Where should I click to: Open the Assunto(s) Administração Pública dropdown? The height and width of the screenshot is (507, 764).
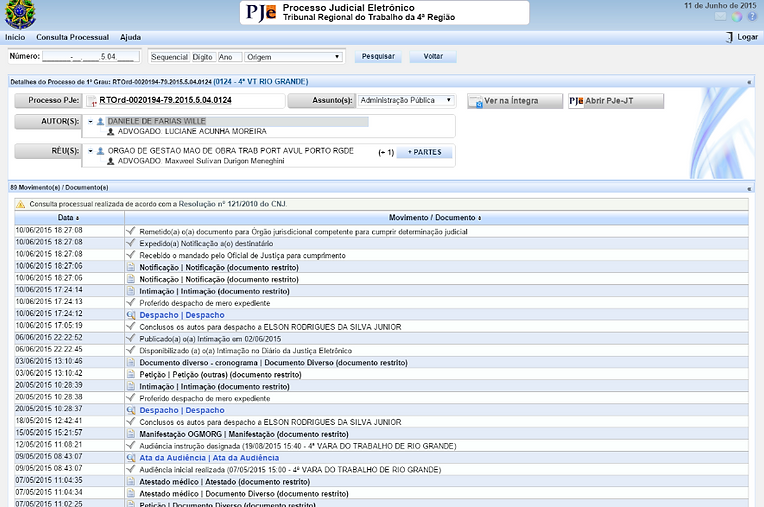coord(406,100)
